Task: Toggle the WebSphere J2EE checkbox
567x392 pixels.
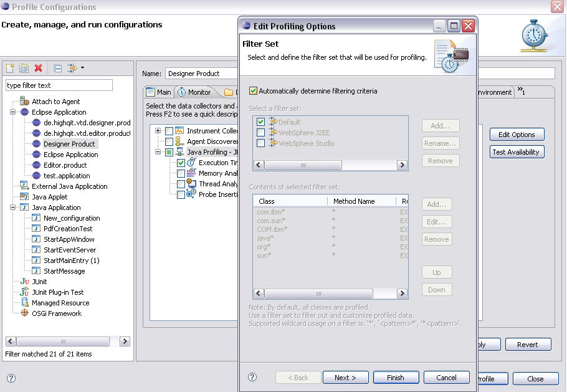Action: coord(260,132)
